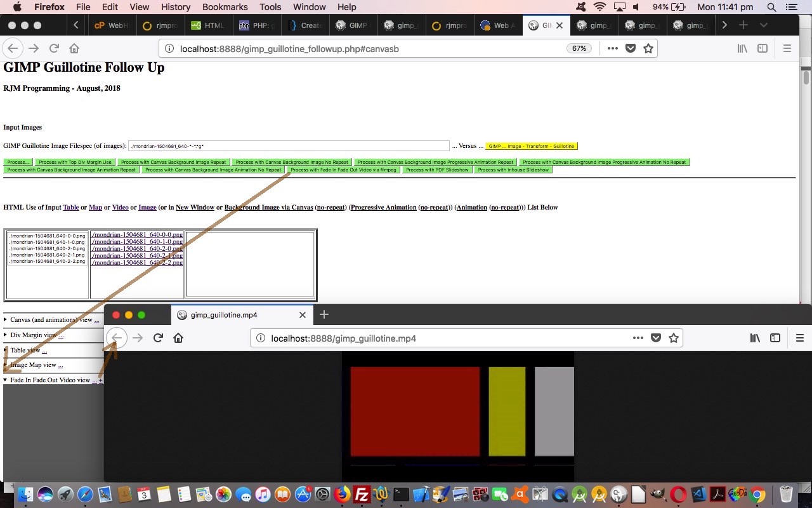The width and height of the screenshot is (812, 508).
Task: Click the home icon in the mp4 window
Action: click(x=178, y=338)
